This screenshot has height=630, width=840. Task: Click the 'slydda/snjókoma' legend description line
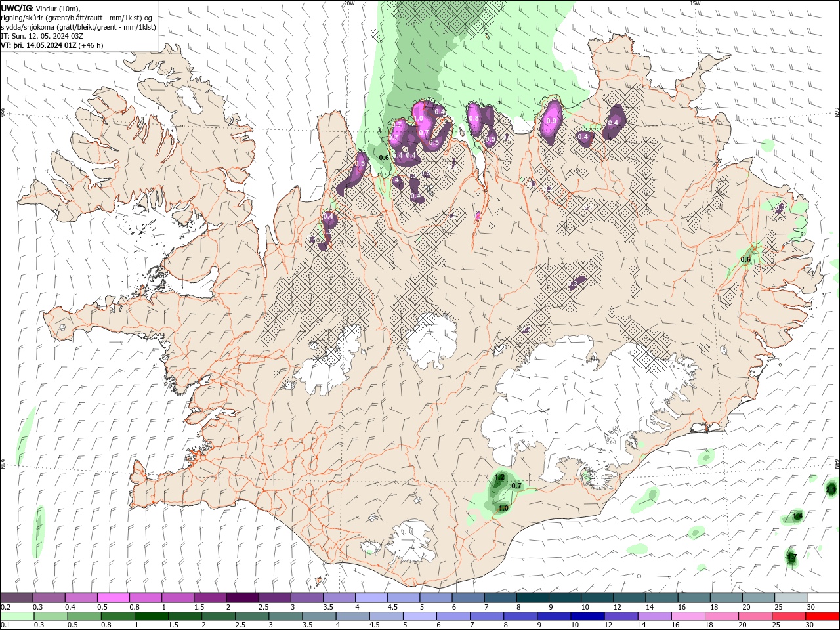pyautogui.click(x=78, y=27)
